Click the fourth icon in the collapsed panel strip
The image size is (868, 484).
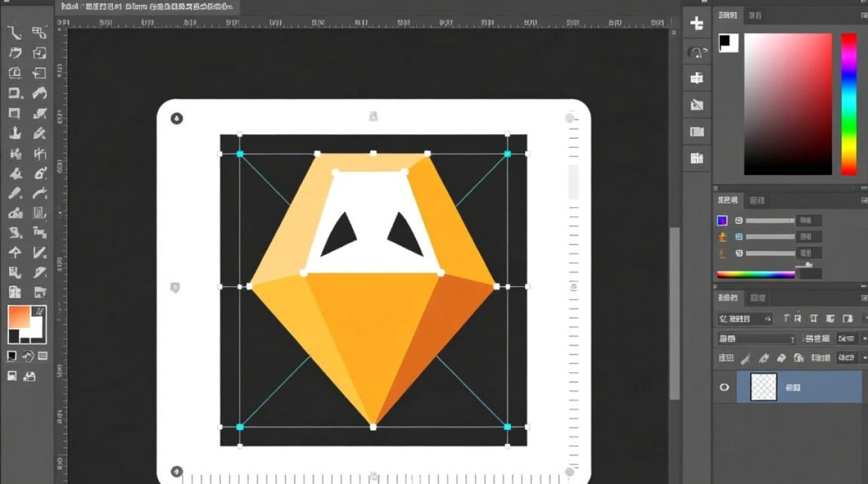pyautogui.click(x=697, y=105)
